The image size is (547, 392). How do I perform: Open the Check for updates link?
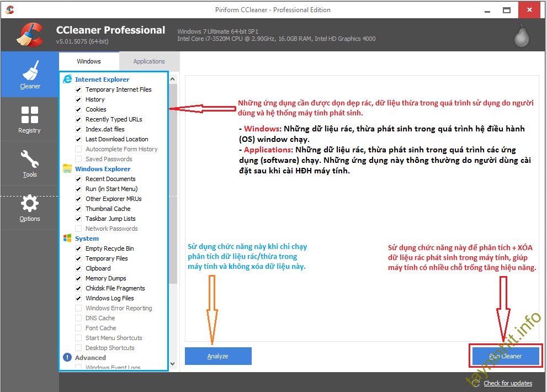pyautogui.click(x=508, y=383)
